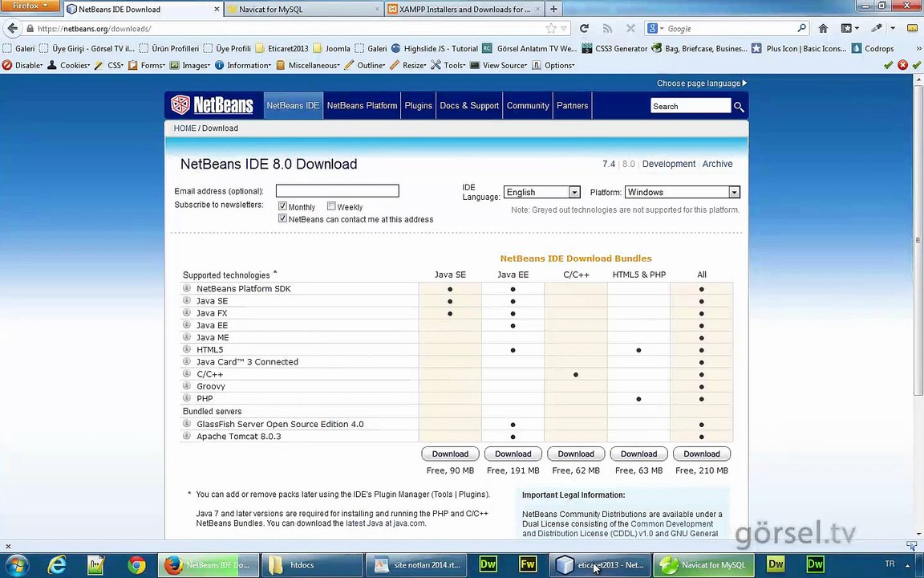Switch to the XAMPP Installers browser tab

(464, 9)
